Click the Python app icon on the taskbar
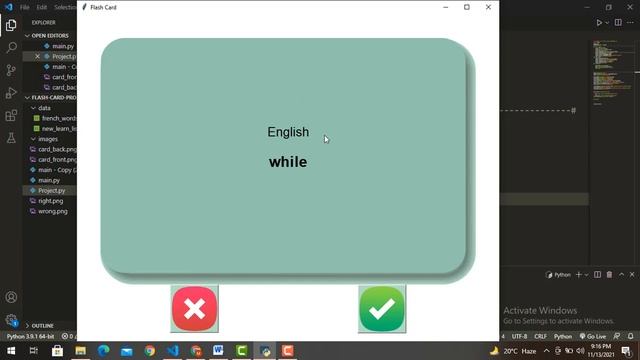640x360 pixels. (265, 351)
